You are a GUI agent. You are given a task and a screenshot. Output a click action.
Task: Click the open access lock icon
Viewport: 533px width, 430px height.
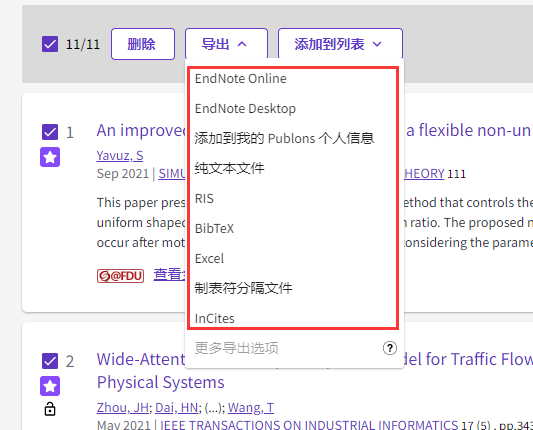pyautogui.click(x=50, y=409)
